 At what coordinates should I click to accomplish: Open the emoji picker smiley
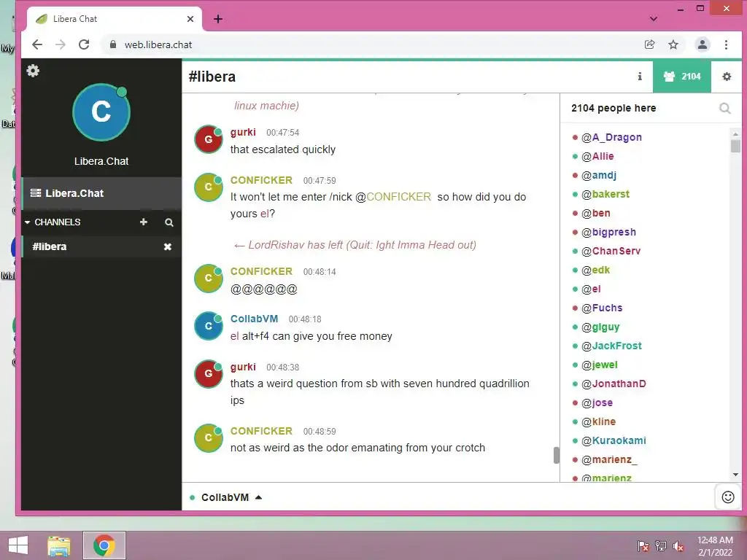[x=728, y=497]
